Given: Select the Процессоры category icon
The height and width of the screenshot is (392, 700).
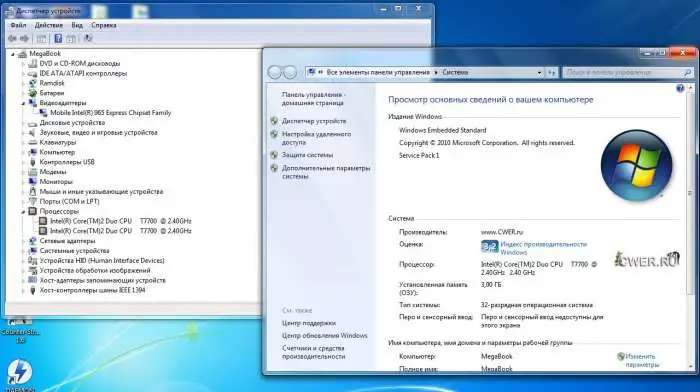Looking at the screenshot, I should pyautogui.click(x=32, y=211).
